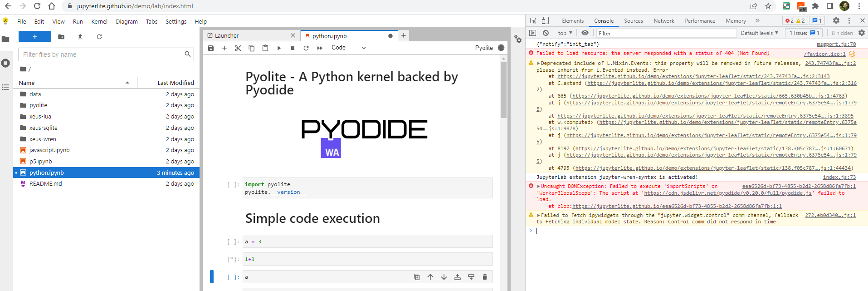Cut selected cells with scissors icon
Viewport: 868px width, 291px height.
point(238,48)
